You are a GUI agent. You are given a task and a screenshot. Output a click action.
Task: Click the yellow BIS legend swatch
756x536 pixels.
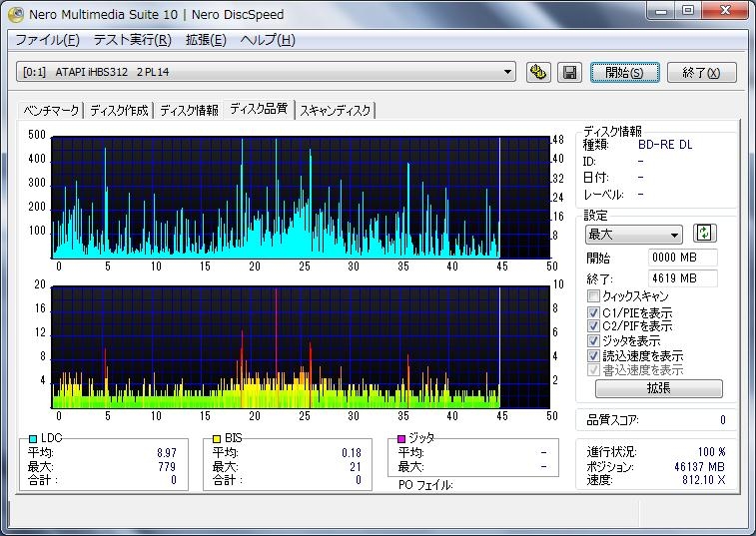pyautogui.click(x=217, y=438)
